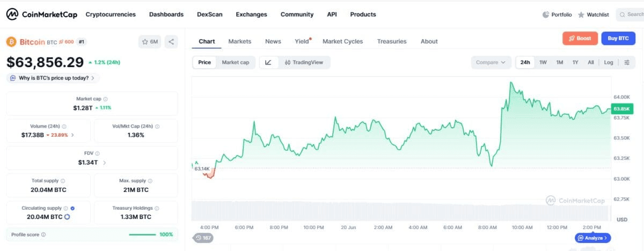
Task: Expand the FDV details chevron
Action: 105,163
